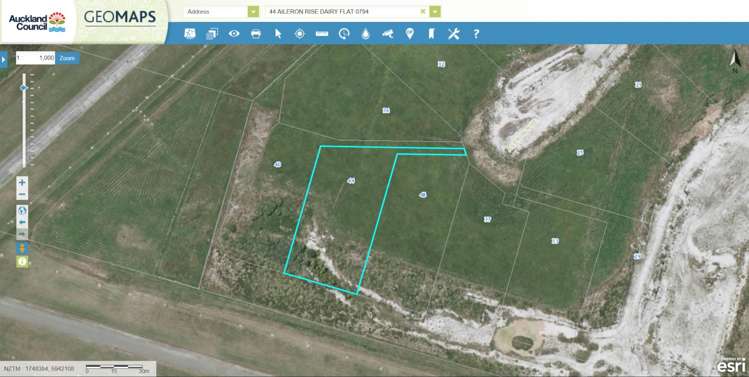This screenshot has height=377, width=749.
Task: Click the map pin marker tool
Action: coord(409,33)
